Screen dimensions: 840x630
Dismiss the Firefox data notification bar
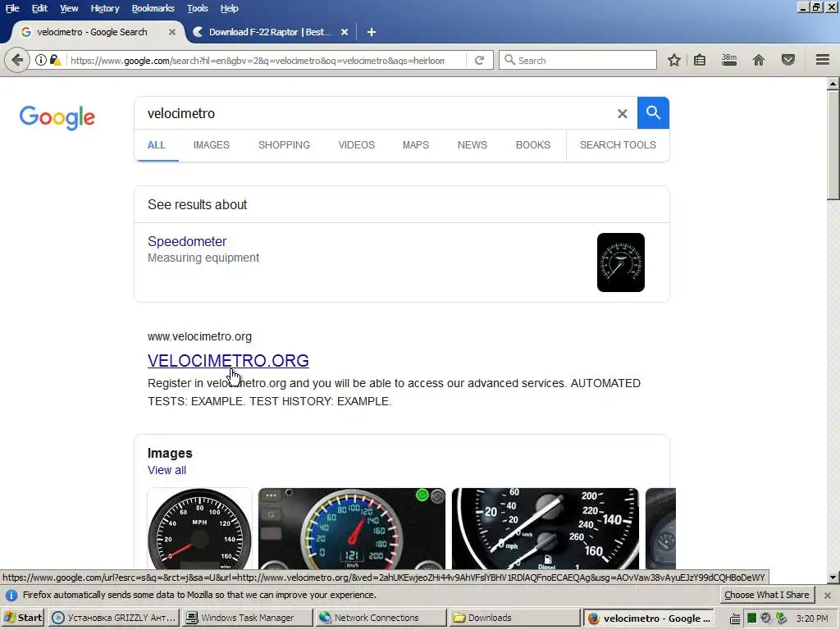(x=827, y=596)
